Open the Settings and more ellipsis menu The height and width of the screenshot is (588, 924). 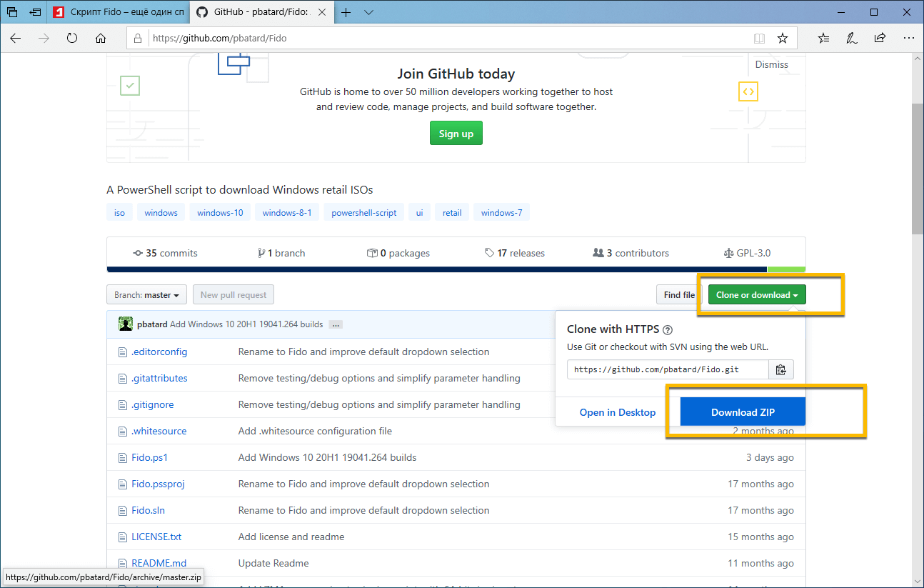tap(908, 38)
